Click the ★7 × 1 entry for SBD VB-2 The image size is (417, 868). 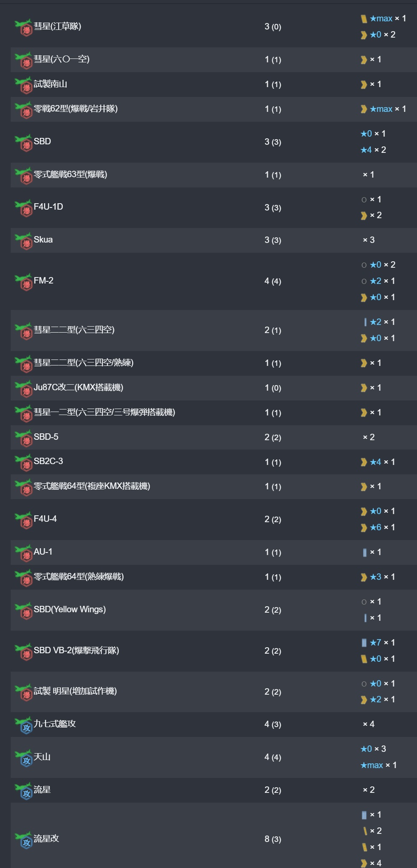pyautogui.click(x=378, y=643)
